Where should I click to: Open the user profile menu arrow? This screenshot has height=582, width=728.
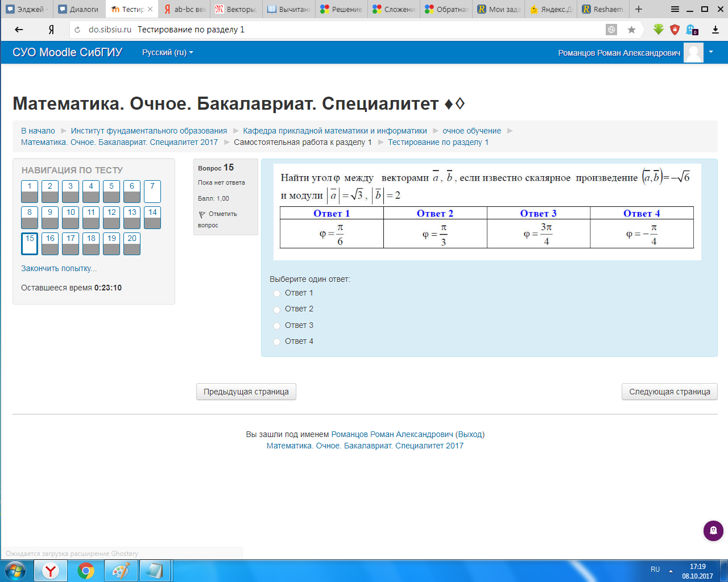tap(710, 52)
